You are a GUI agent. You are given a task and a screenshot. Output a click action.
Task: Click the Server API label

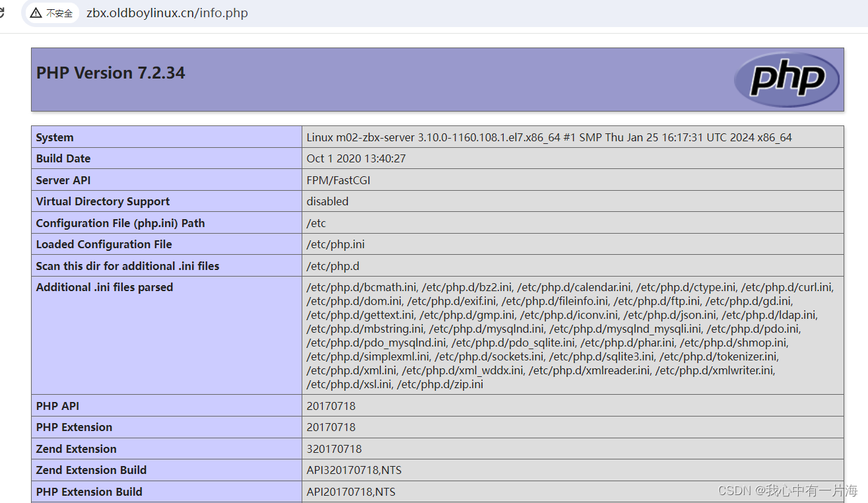tap(63, 180)
